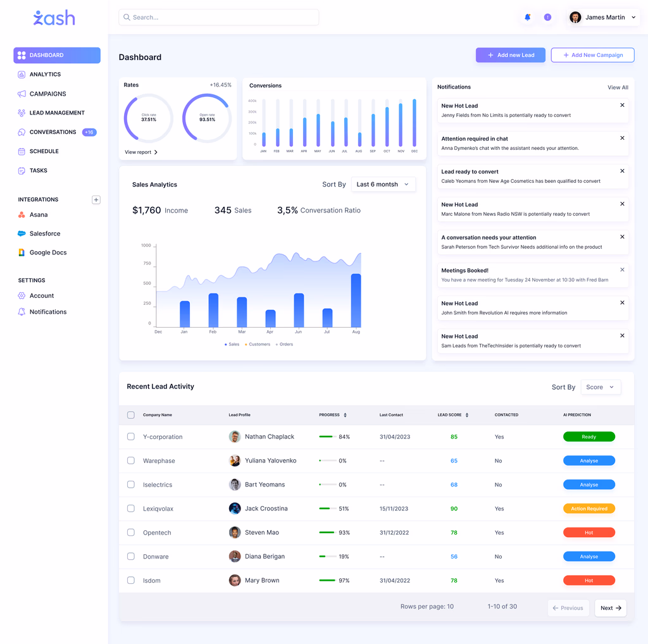Click the Open rate 93.51% gauge
648x644 pixels.
click(207, 118)
